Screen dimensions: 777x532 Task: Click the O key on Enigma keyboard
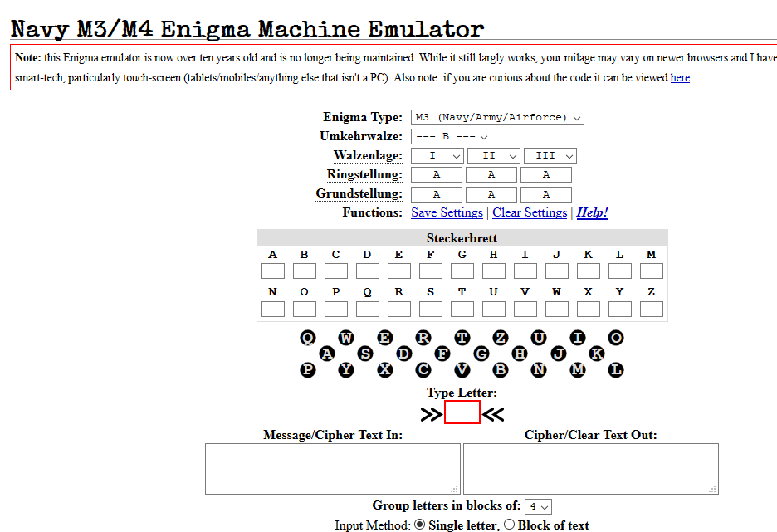point(616,338)
